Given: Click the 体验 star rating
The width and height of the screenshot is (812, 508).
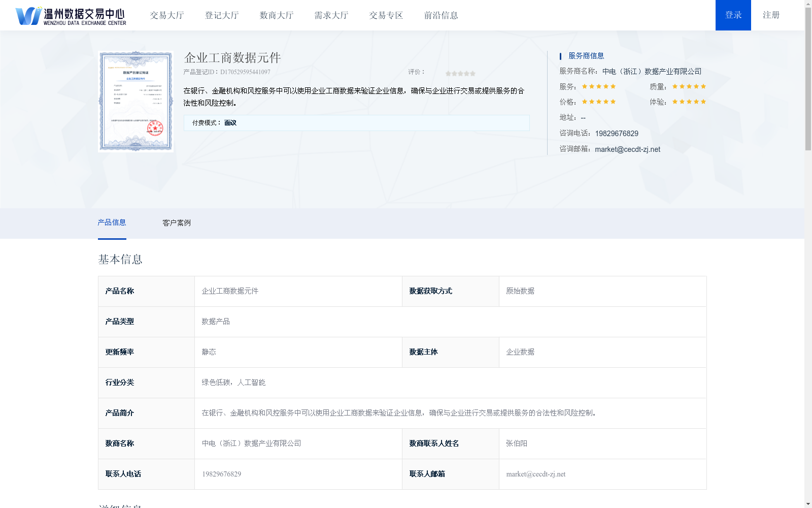Looking at the screenshot, I should (x=689, y=102).
